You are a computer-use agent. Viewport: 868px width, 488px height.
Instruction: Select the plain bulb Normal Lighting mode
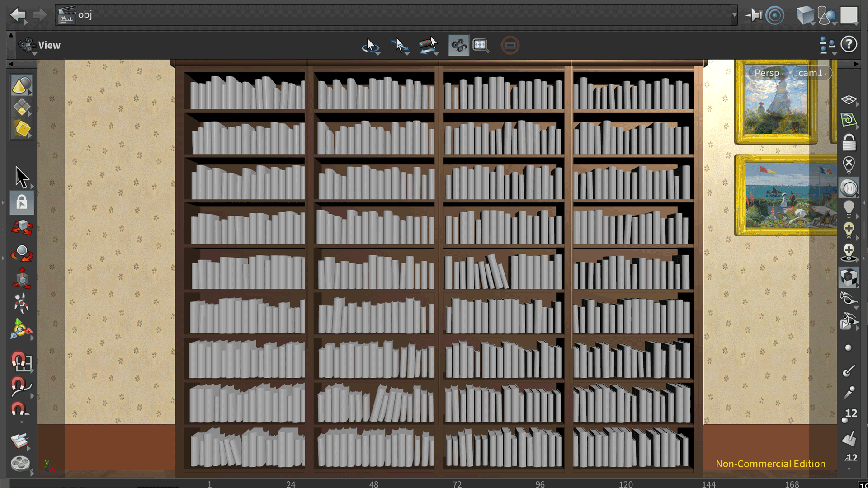849,209
